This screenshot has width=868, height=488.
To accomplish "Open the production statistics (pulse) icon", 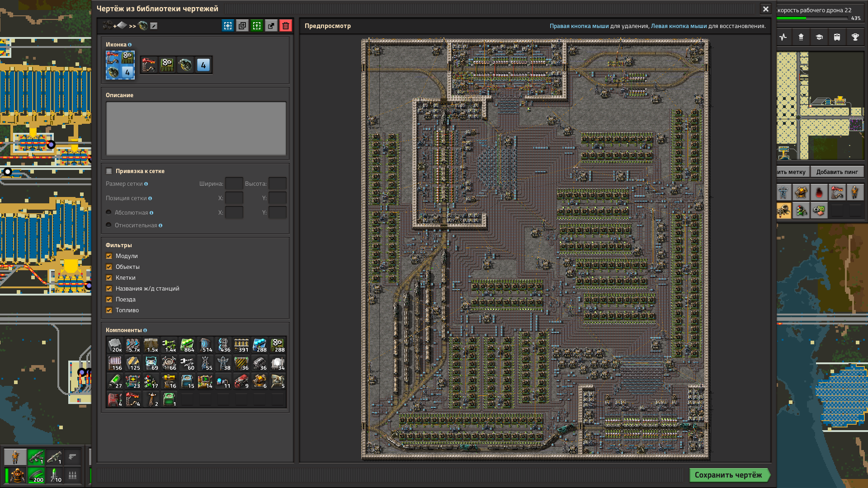I will [x=783, y=37].
